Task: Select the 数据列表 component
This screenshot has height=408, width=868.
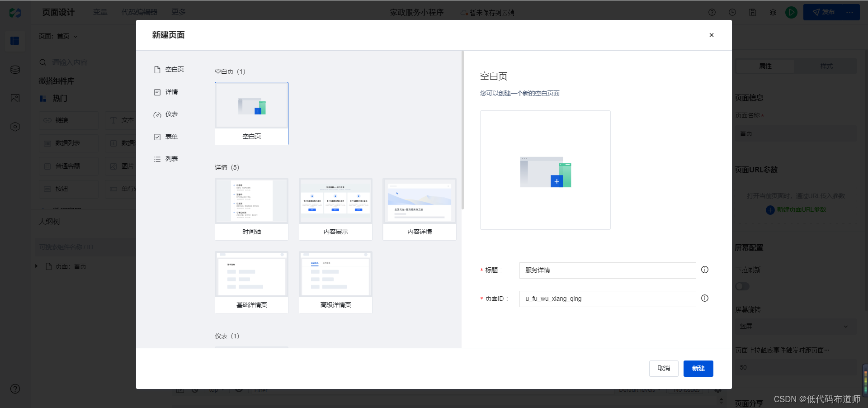Action: pos(68,143)
